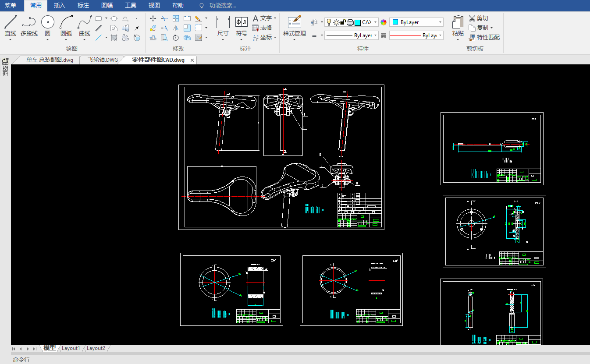
Task: Toggle the layer lightbulb on/off icon
Action: pos(329,22)
